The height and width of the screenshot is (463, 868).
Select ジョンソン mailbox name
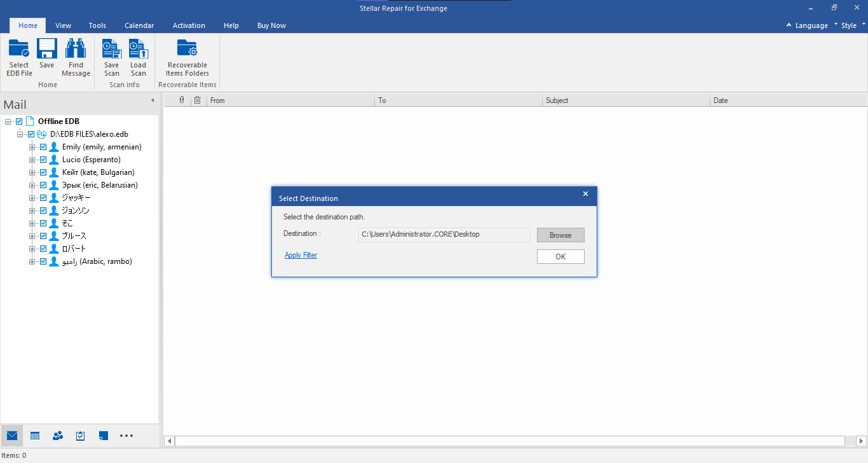click(x=76, y=211)
